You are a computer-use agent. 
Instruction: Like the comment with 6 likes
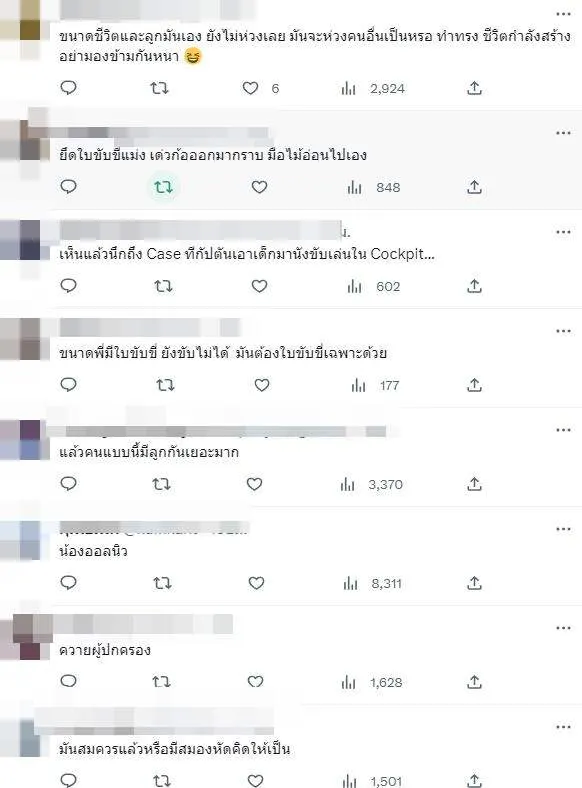250,88
